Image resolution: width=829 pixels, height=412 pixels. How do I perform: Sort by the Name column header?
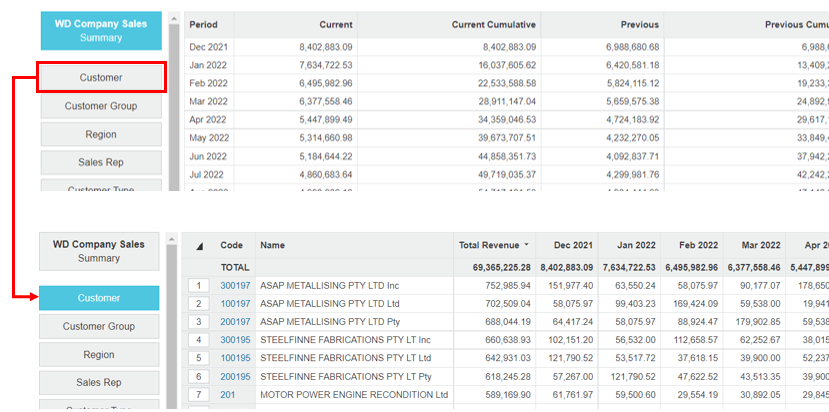click(272, 245)
